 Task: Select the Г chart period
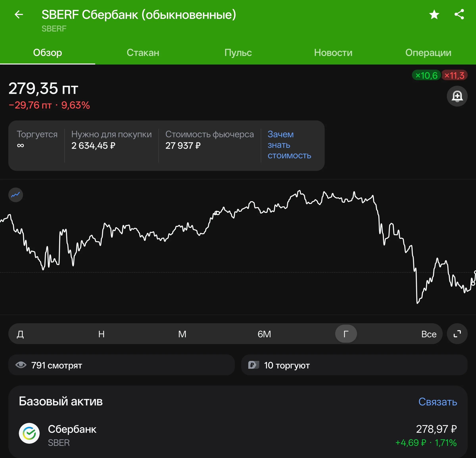coord(346,334)
